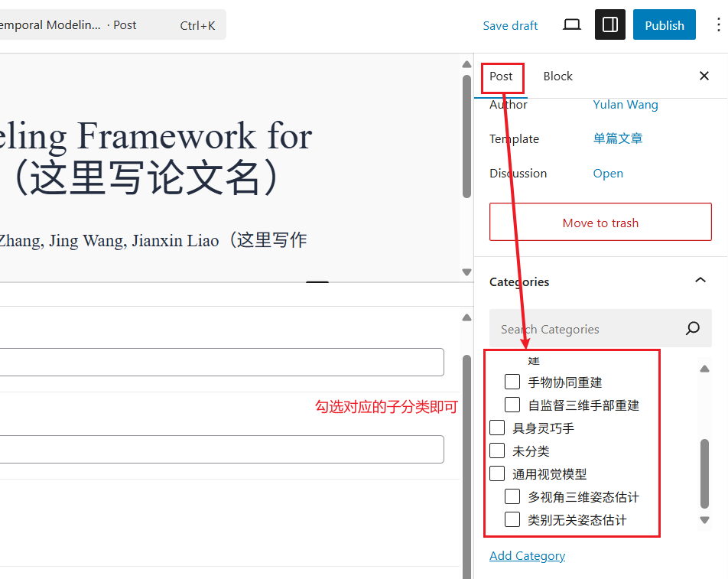
Task: Enable the 通用视觉模型 category
Action: [x=497, y=474]
